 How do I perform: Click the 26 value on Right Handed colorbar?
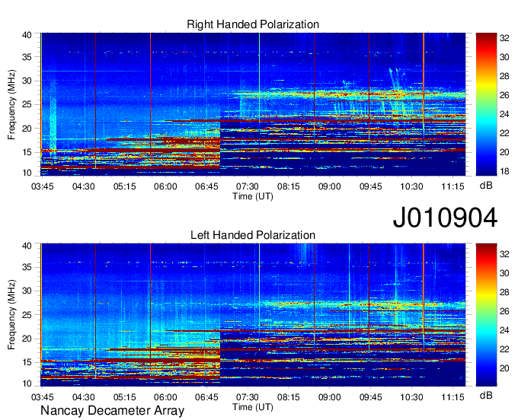[504, 95]
